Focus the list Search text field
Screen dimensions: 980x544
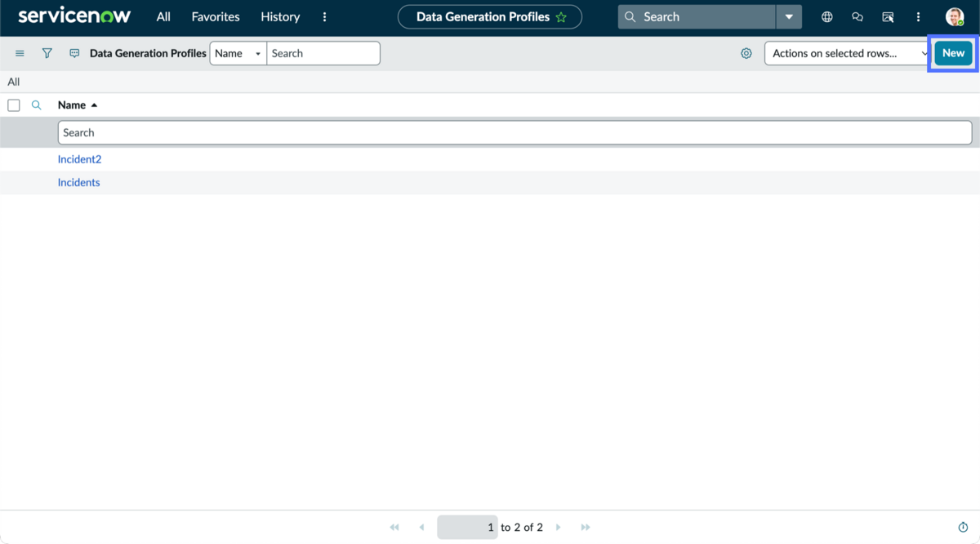coord(323,53)
